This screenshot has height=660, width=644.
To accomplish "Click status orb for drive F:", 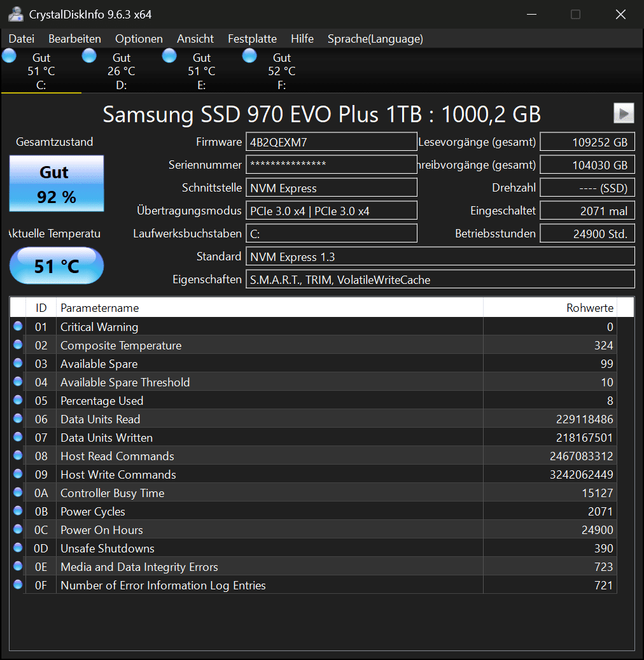I will click(249, 55).
